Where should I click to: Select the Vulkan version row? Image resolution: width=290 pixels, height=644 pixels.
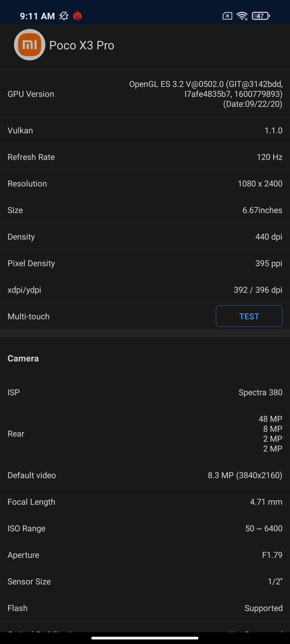click(x=145, y=130)
